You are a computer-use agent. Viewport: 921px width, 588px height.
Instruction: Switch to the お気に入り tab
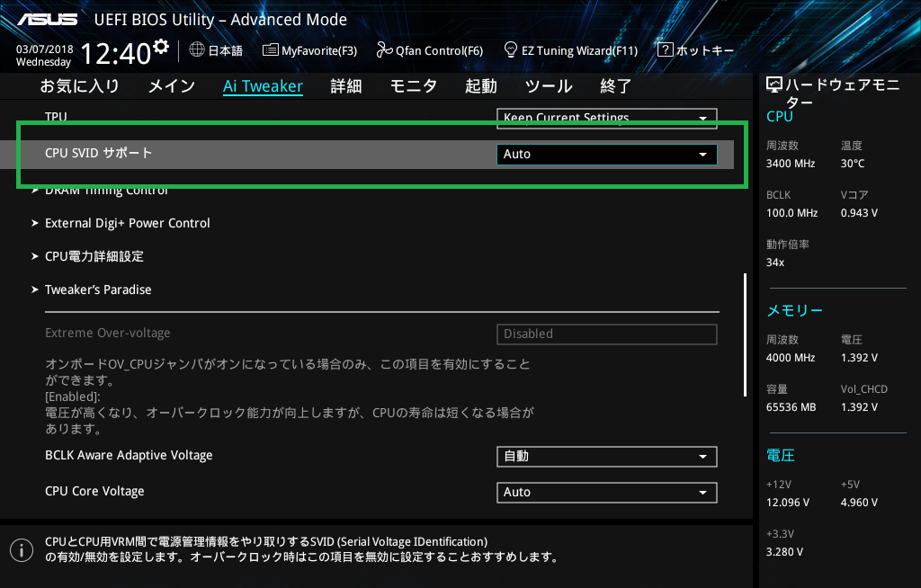(79, 86)
